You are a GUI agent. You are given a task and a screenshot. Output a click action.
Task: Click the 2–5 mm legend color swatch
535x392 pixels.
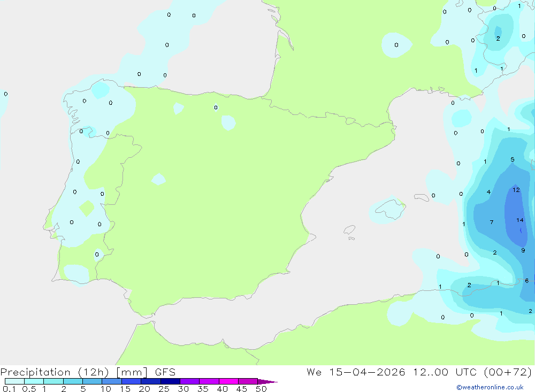[73, 381]
